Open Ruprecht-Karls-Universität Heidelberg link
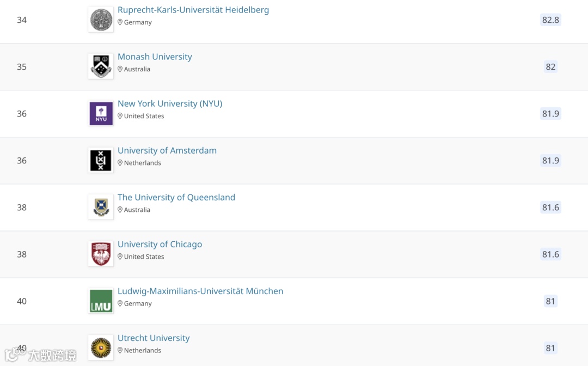 [193, 10]
